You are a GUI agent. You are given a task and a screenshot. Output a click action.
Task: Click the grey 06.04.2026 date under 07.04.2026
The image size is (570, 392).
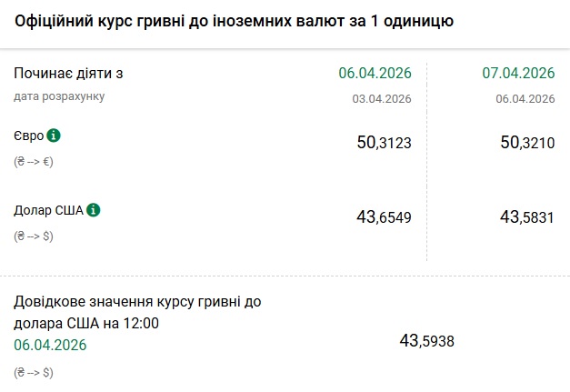[x=525, y=98]
